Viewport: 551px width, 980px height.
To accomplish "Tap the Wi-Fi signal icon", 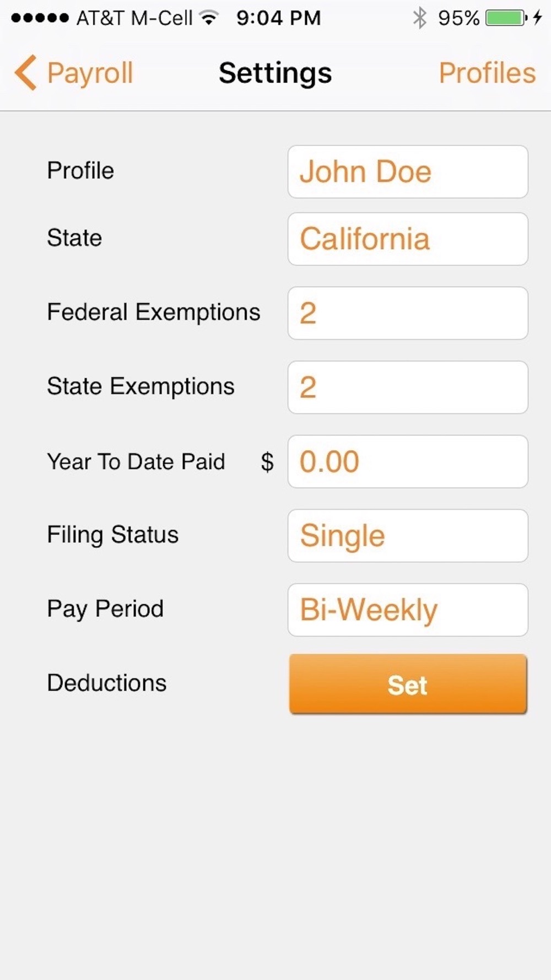I will (209, 18).
